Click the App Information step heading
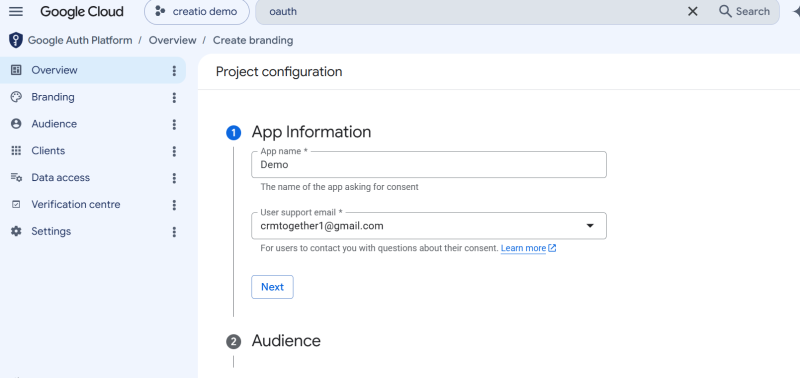This screenshot has height=378, width=800. click(311, 132)
